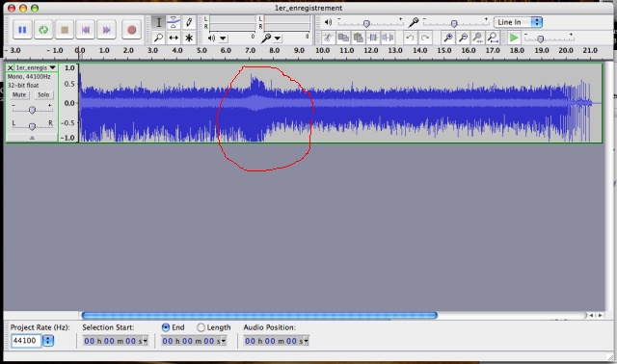This screenshot has height=364, width=617.
Task: Select the Draw pencil tool
Action: point(189,22)
